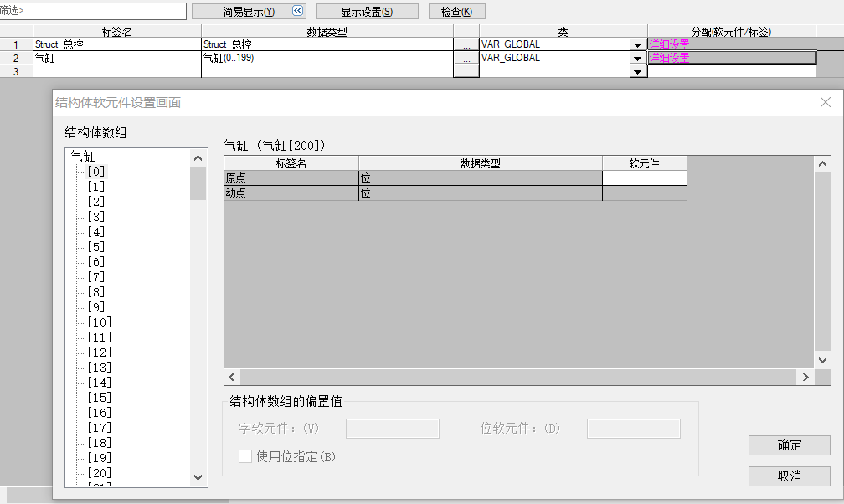Open class dropdown for Struct_总控 row
844x504 pixels.
tap(638, 44)
